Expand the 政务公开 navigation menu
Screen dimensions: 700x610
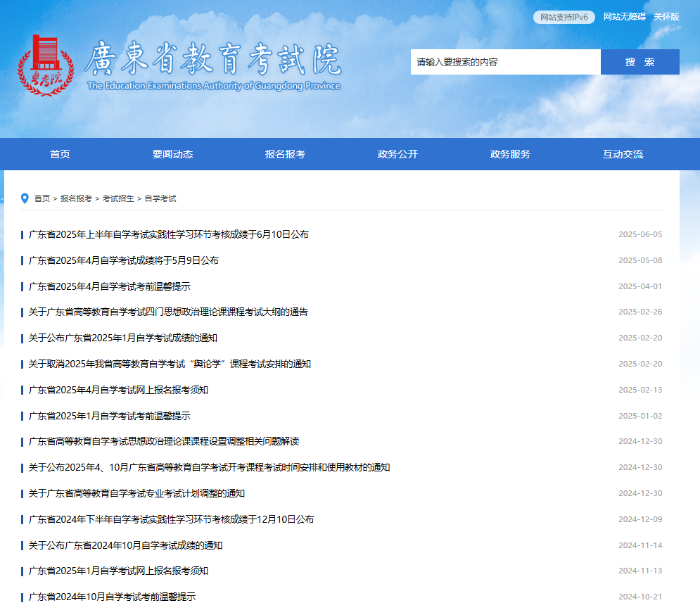[x=397, y=154]
